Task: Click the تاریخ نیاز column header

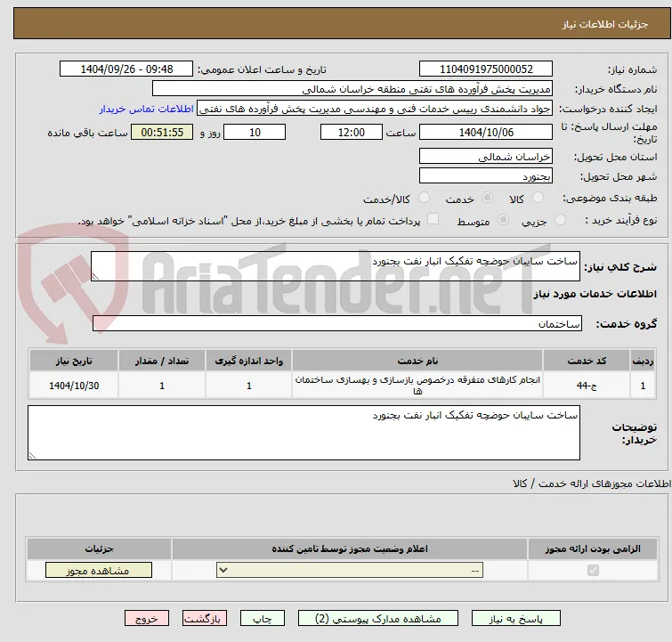Action: coord(74,361)
